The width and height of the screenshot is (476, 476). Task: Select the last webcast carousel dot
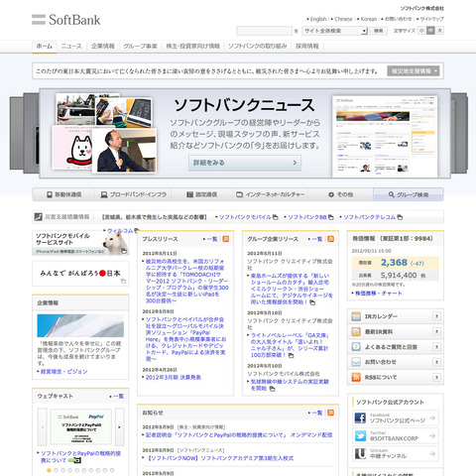tap(112, 470)
